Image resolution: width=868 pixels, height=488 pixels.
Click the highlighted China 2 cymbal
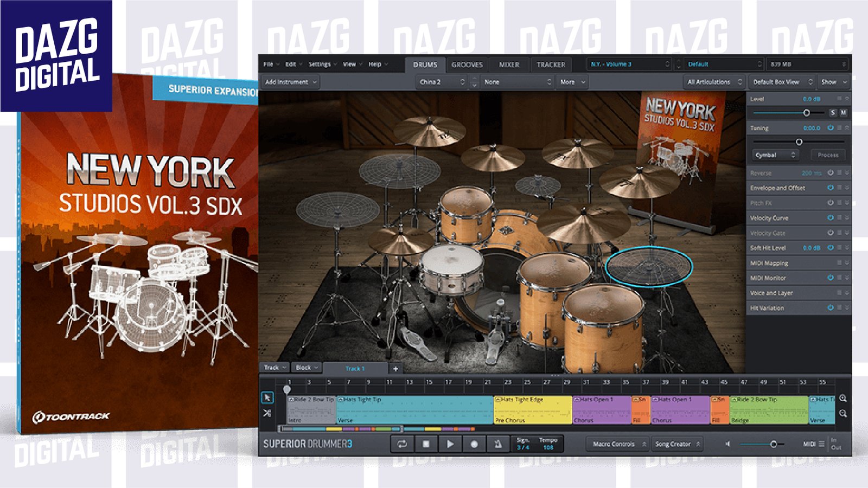point(649,266)
